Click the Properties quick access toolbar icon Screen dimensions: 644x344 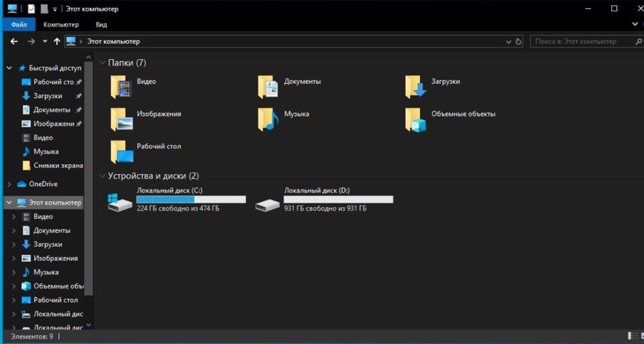31,8
